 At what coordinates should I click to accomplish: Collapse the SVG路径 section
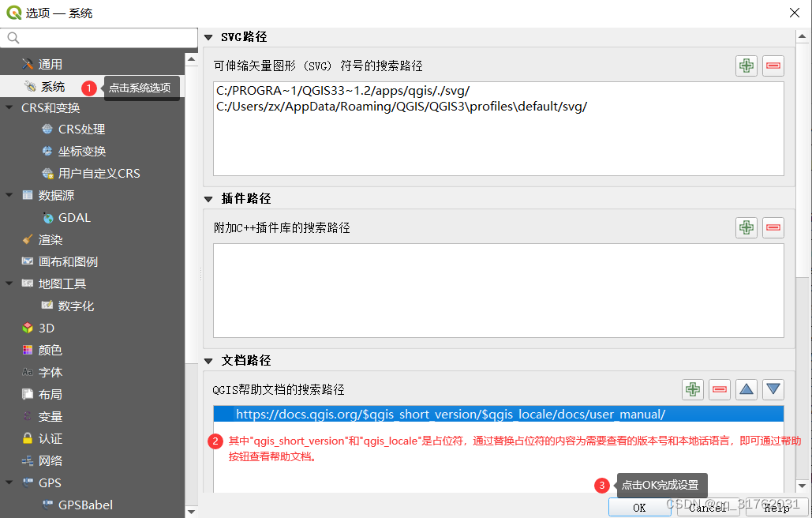pyautogui.click(x=208, y=37)
